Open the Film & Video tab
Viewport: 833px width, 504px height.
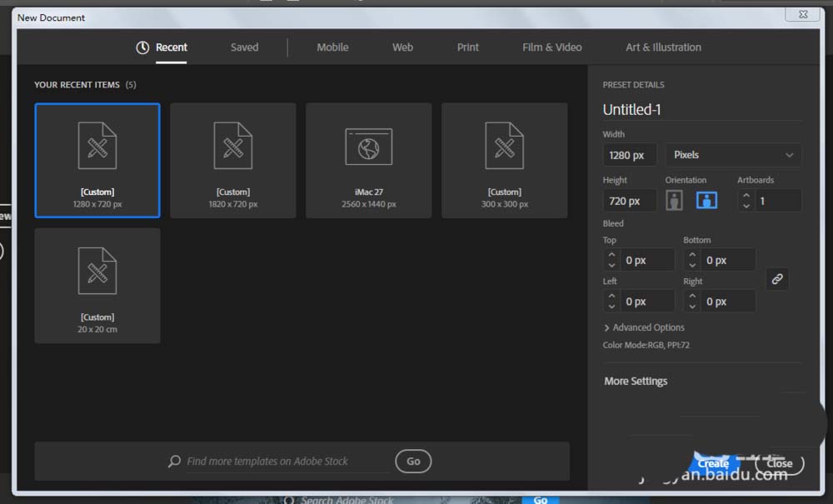coord(552,47)
